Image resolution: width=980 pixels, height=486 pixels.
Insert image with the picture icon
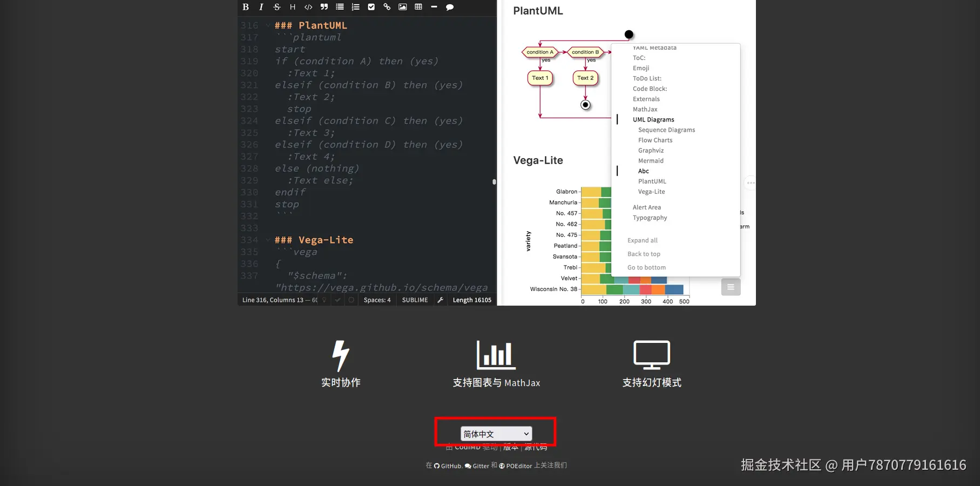pos(403,7)
